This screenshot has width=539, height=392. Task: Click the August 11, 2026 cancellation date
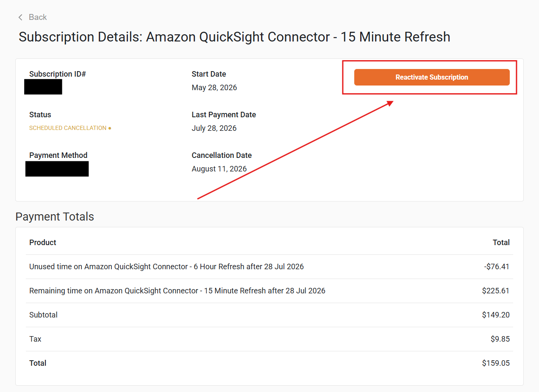[x=219, y=169]
